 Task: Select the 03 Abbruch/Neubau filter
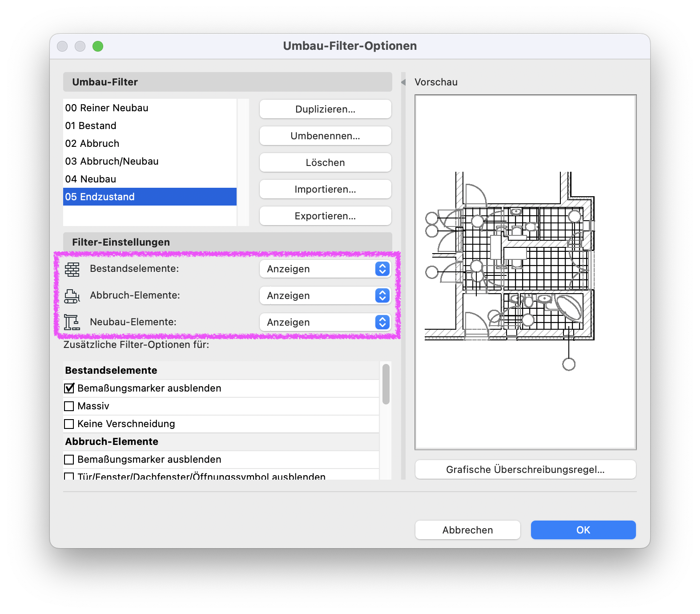pyautogui.click(x=150, y=161)
